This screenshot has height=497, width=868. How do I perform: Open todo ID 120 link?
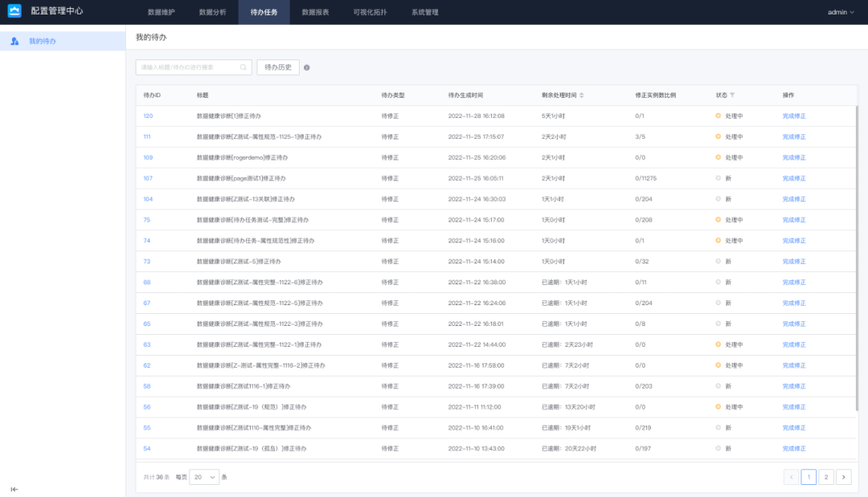(148, 116)
